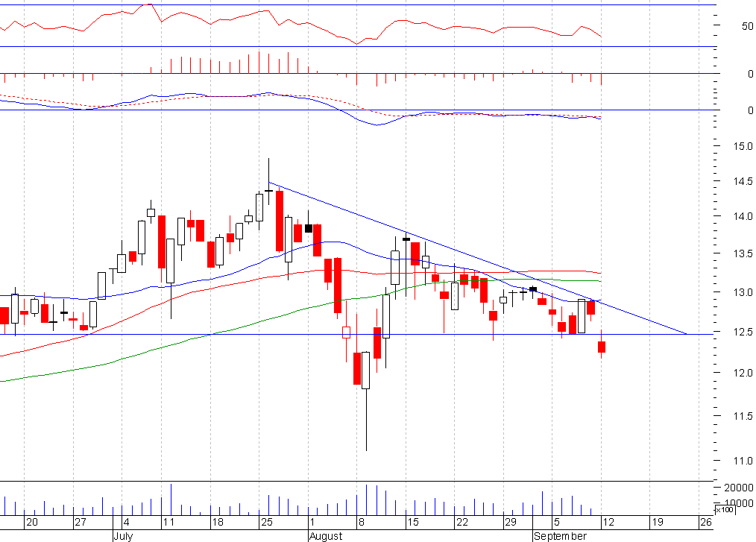Select the long-wick candle with low near 11.0

click(366, 371)
